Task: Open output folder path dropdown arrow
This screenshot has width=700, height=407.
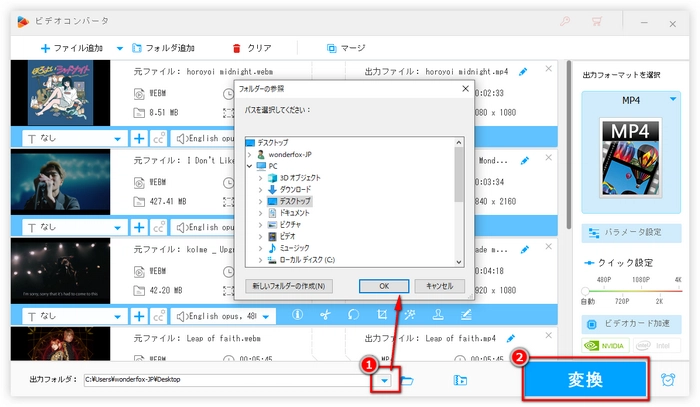Action: (x=384, y=381)
